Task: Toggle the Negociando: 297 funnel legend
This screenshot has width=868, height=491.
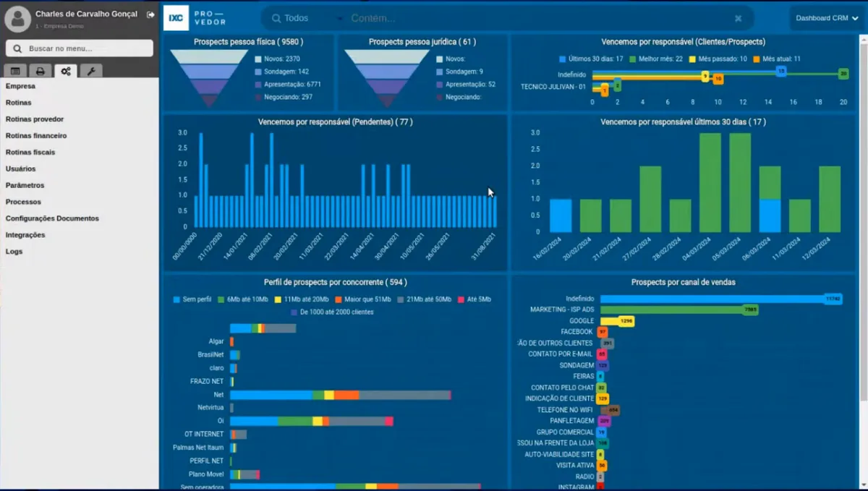Action: (284, 97)
